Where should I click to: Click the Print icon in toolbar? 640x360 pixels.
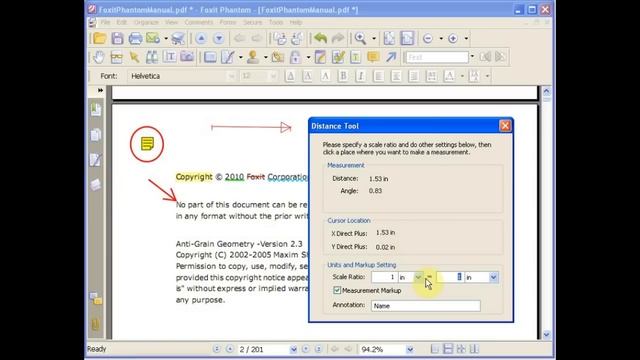[135, 38]
